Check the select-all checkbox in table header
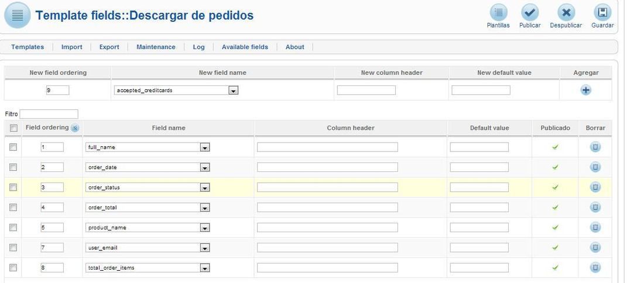Screen dimensions: 644x283 (x=13, y=128)
